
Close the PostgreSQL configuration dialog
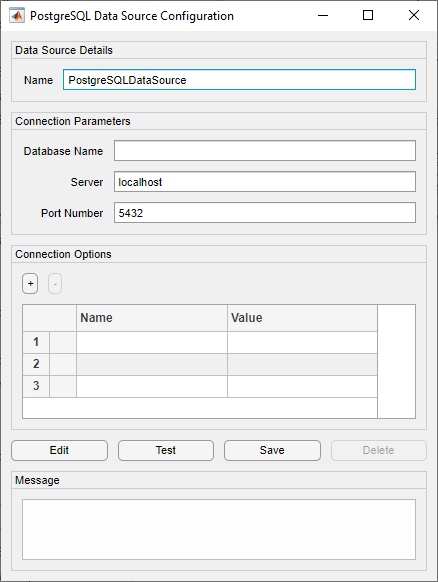(414, 16)
